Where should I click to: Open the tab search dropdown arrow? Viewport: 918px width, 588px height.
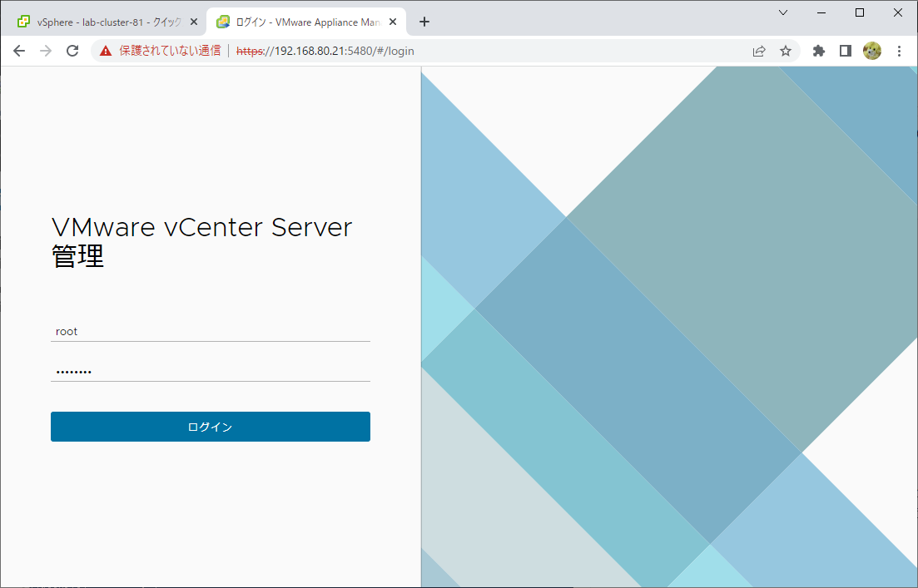point(783,12)
